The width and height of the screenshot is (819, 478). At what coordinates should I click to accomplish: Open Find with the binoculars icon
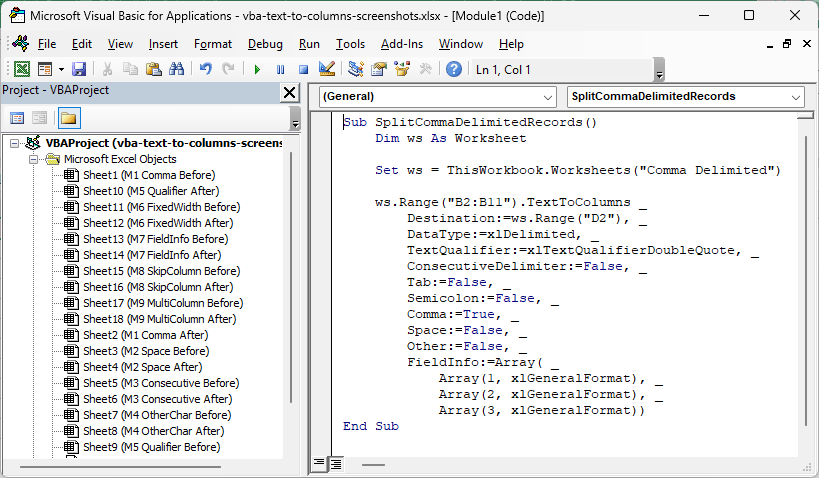coord(177,69)
